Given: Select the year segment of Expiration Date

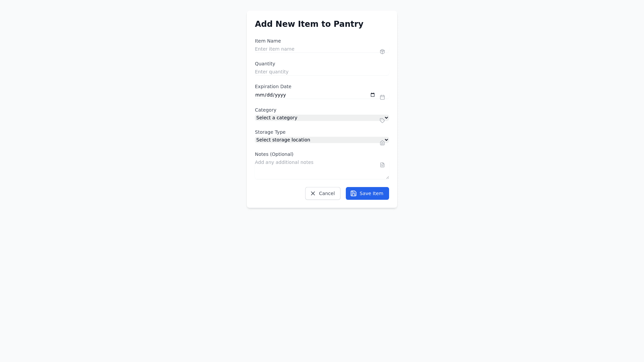Looking at the screenshot, I should click(280, 95).
